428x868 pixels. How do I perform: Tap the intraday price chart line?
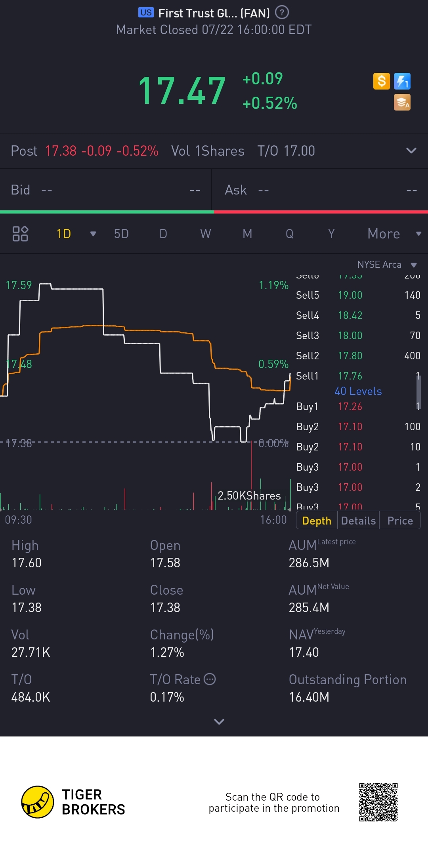pyautogui.click(x=145, y=362)
